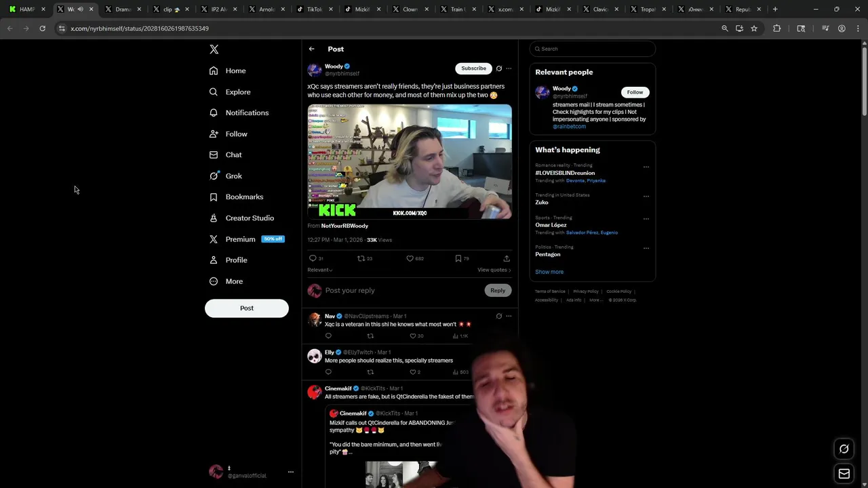Screen dimensions: 868x488
Task: Open Cinemakif's profile avatar
Action: (x=315, y=392)
